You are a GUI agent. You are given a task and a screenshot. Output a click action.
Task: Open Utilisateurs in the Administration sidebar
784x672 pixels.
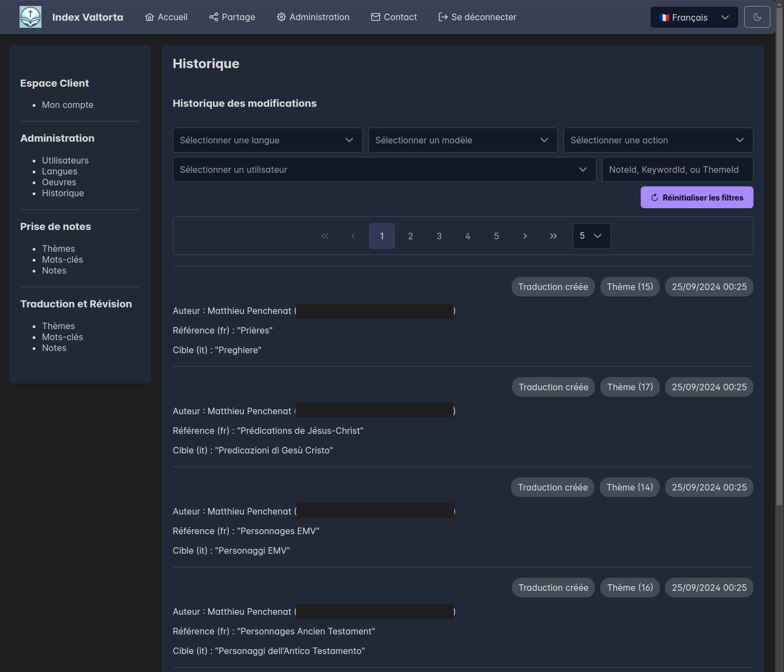click(x=65, y=160)
